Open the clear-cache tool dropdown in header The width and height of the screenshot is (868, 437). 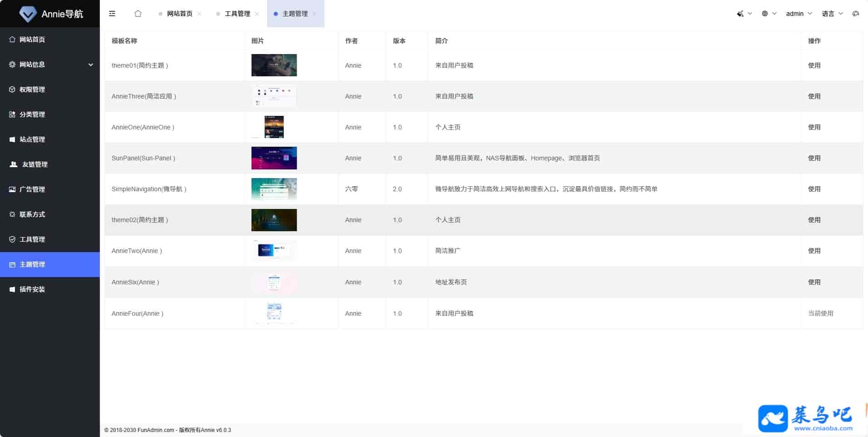click(x=744, y=14)
